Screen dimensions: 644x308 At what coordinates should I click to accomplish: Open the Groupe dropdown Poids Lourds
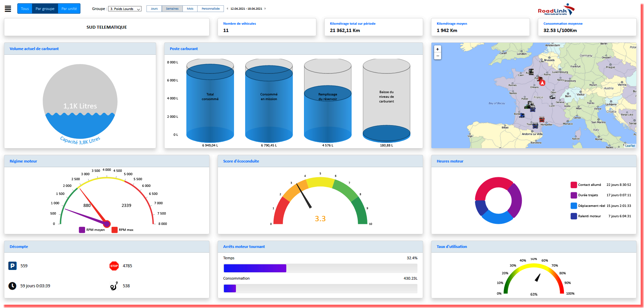tap(125, 9)
